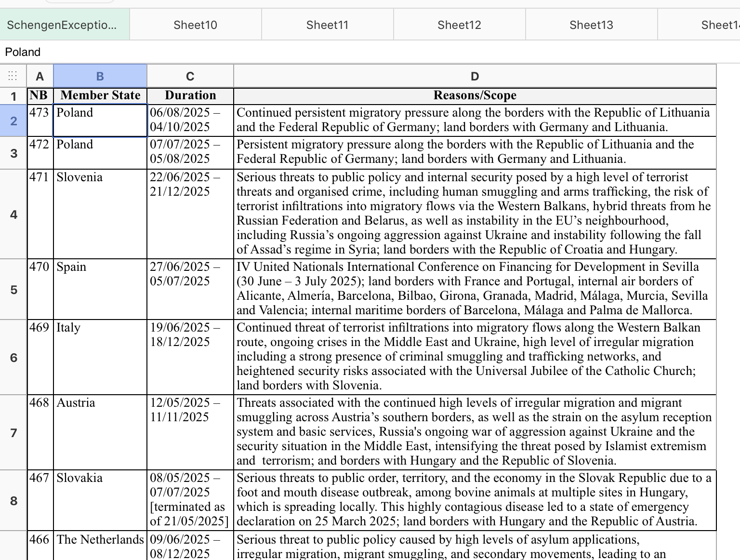Click the NB header cell
740x560 pixels.
tap(40, 96)
